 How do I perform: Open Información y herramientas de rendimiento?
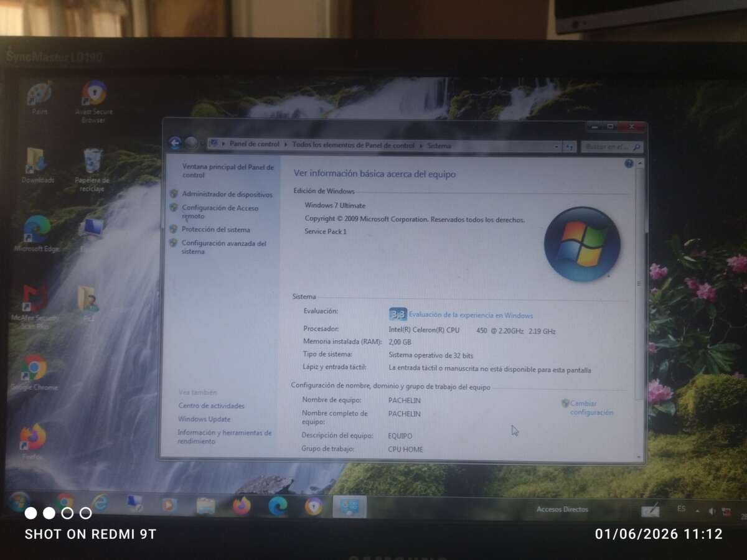pos(225,437)
